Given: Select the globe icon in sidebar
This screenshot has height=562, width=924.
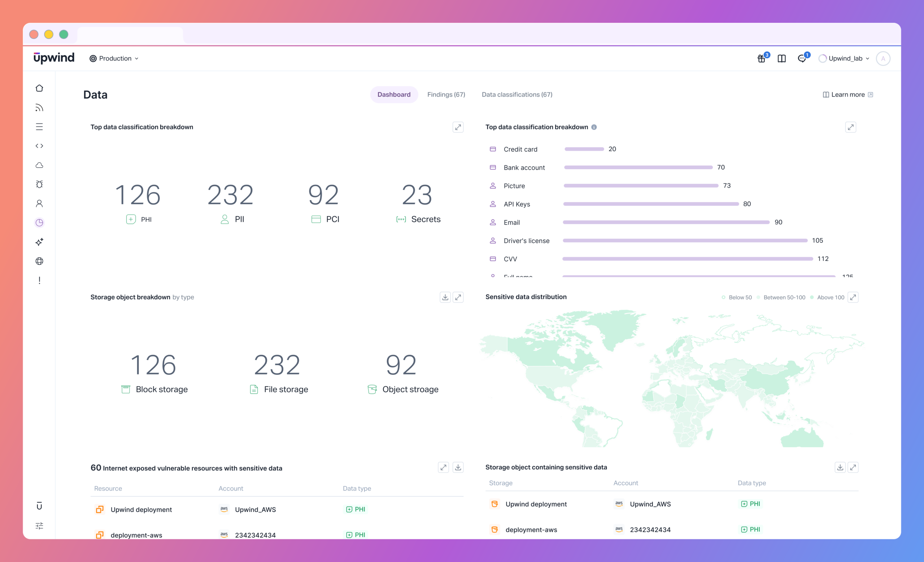Looking at the screenshot, I should click(39, 261).
